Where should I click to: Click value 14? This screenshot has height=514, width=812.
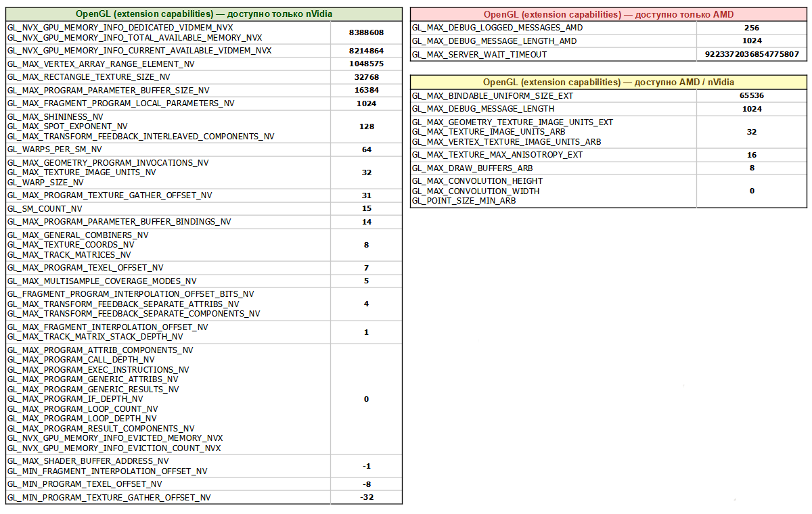367,222
